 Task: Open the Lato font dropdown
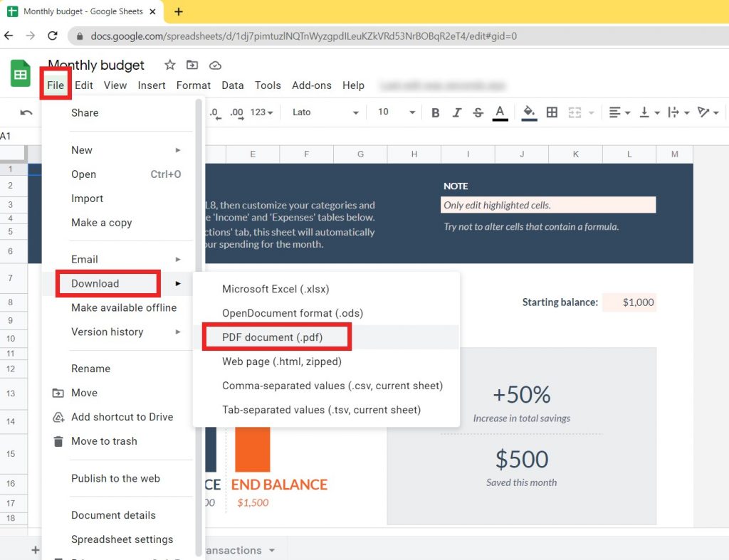pyautogui.click(x=325, y=112)
